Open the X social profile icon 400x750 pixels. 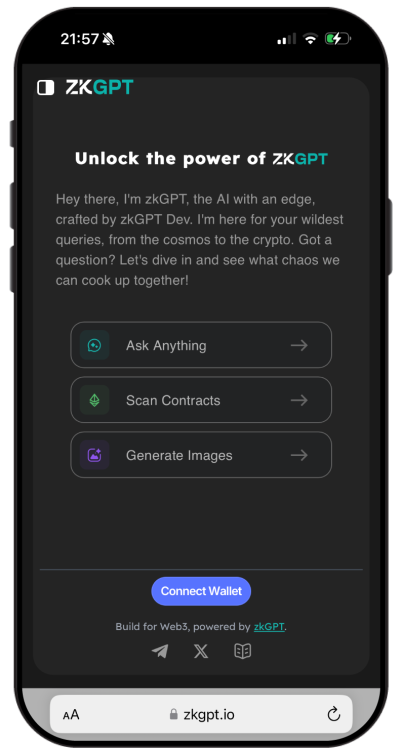[x=201, y=651]
